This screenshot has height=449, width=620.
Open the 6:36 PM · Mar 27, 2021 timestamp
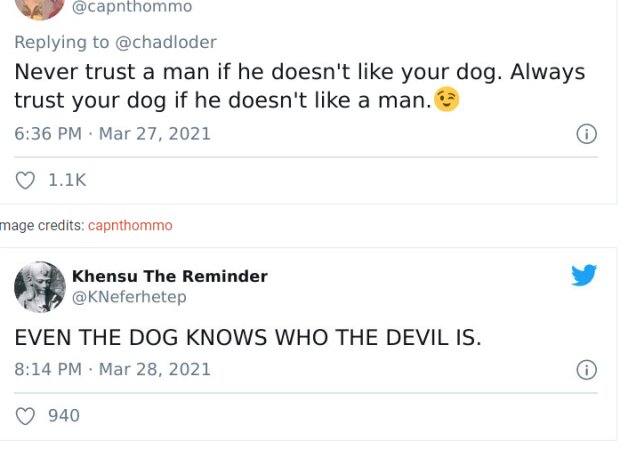tap(113, 134)
